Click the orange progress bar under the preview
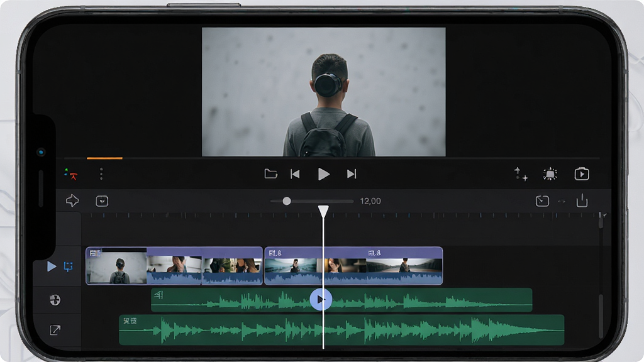644x362 pixels. [105, 158]
